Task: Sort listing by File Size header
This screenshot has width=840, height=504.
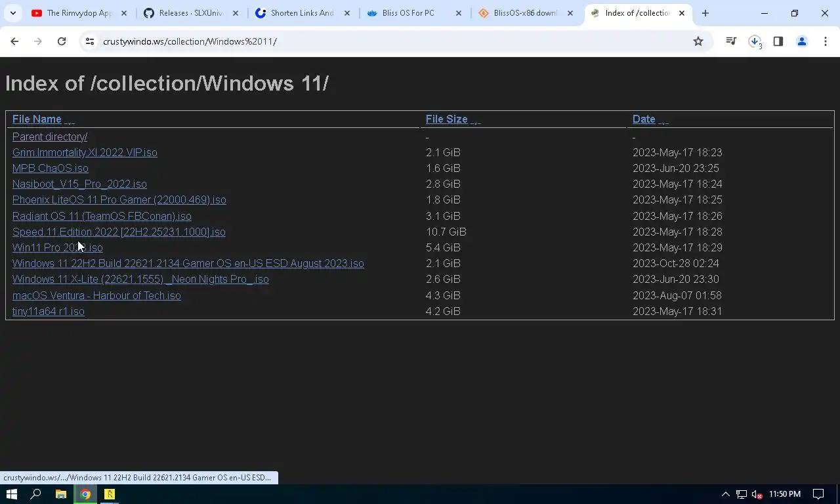Action: (446, 119)
